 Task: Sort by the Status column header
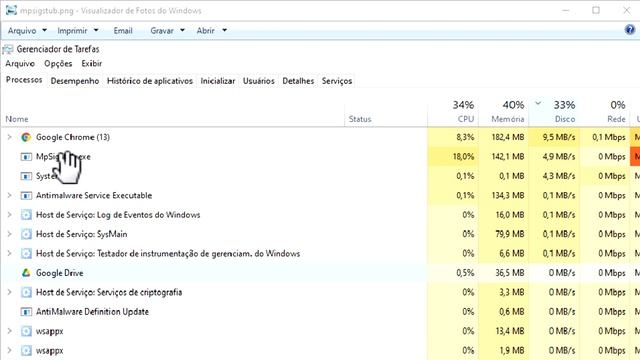(x=386, y=112)
